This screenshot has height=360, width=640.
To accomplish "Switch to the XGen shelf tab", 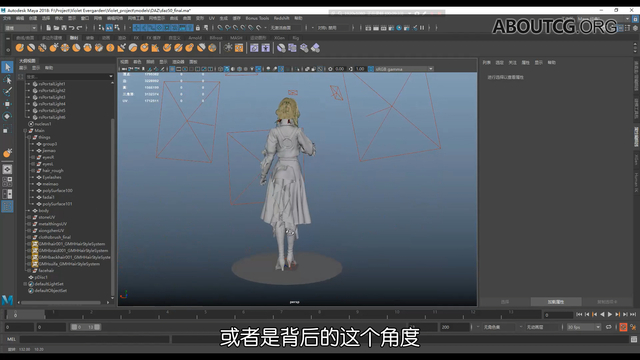I will pos(280,38).
